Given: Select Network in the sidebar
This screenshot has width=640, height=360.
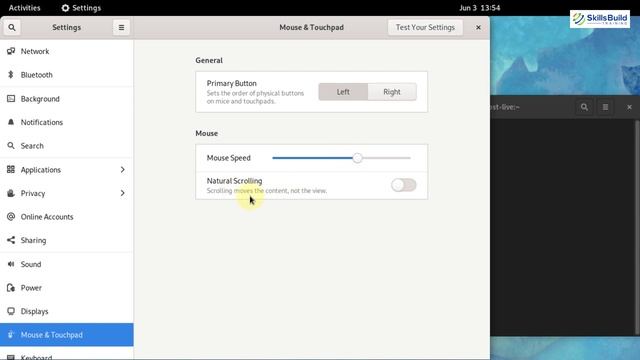Looking at the screenshot, I should 67,51.
